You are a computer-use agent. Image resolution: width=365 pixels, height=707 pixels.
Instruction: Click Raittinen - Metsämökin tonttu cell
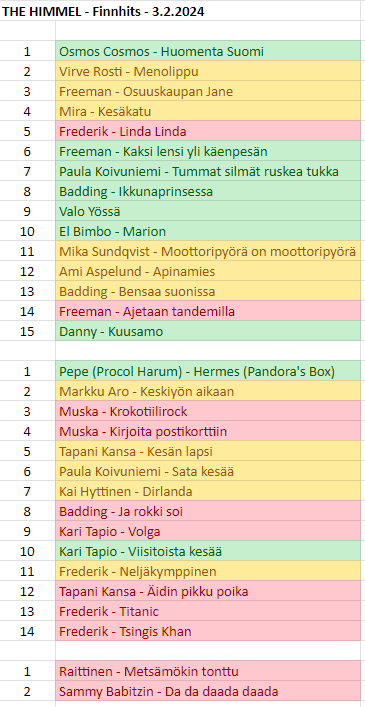point(208,671)
